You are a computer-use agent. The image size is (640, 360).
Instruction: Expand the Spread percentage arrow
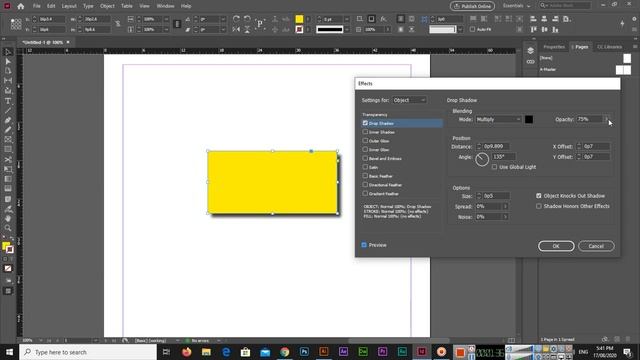coord(505,207)
